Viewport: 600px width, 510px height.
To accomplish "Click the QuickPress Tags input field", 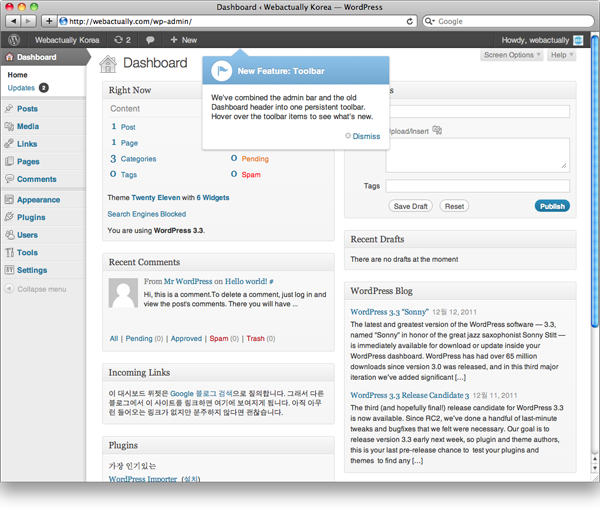I will 478,186.
